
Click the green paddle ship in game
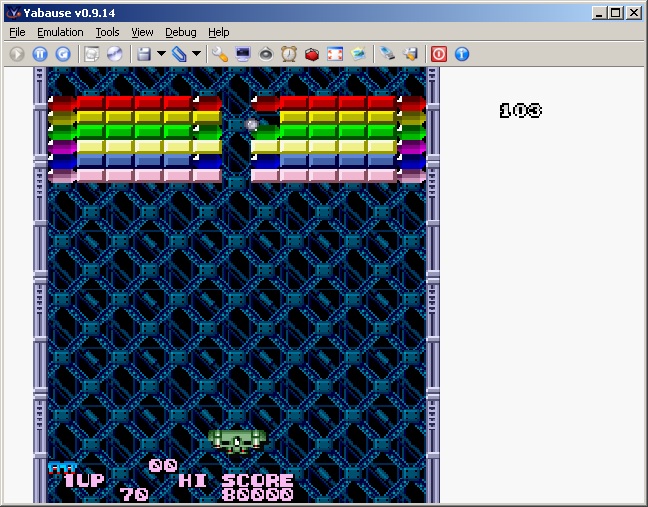[237, 441]
